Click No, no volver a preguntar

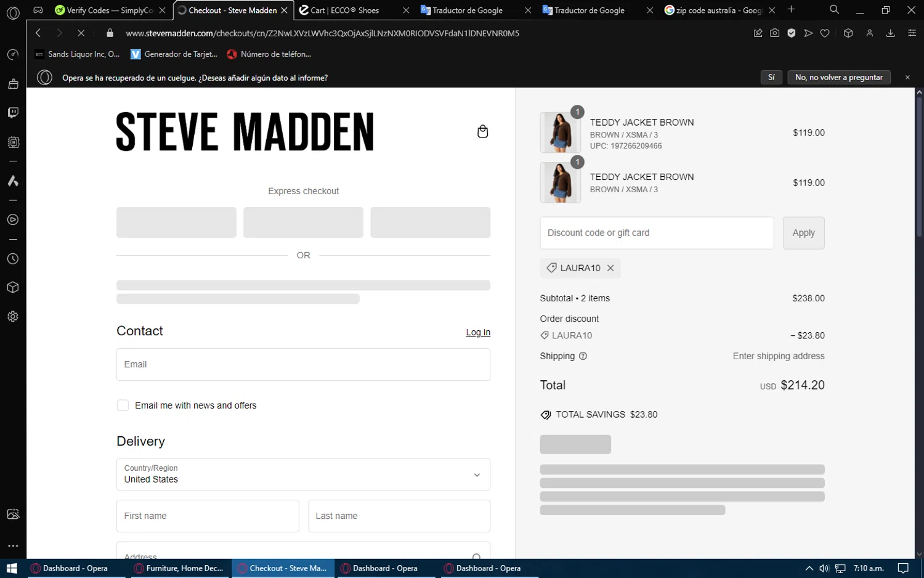(839, 77)
